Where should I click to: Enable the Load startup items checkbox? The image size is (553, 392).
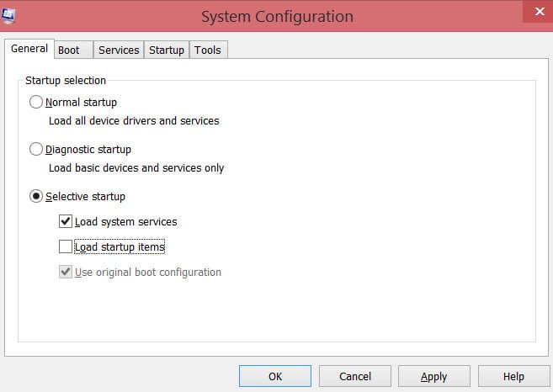click(66, 246)
